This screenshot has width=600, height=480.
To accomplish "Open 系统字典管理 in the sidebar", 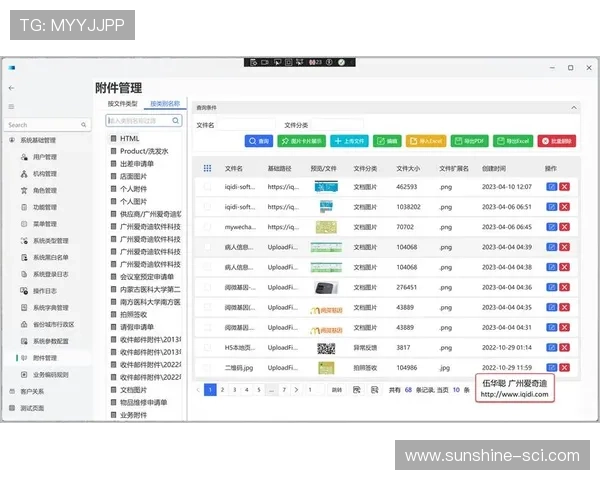I will (x=51, y=308).
